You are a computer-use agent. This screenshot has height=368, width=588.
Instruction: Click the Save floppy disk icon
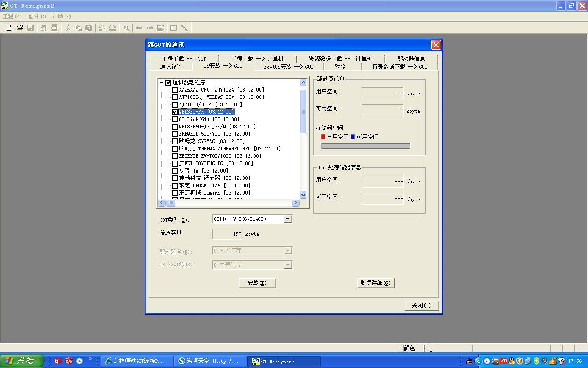tap(30, 28)
